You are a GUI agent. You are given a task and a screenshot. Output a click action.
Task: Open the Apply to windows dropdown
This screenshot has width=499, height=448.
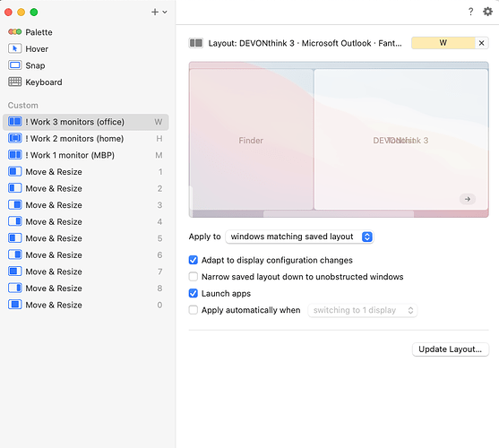[299, 237]
